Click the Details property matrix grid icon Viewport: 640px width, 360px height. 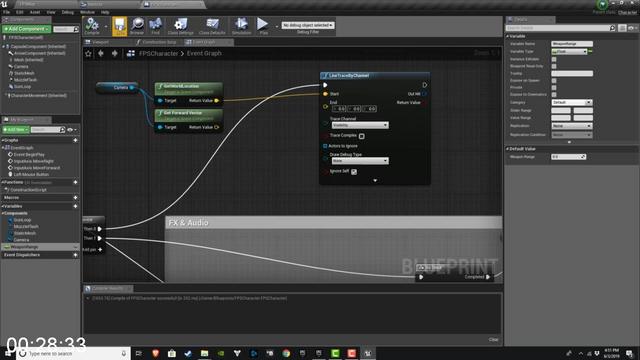point(622,28)
